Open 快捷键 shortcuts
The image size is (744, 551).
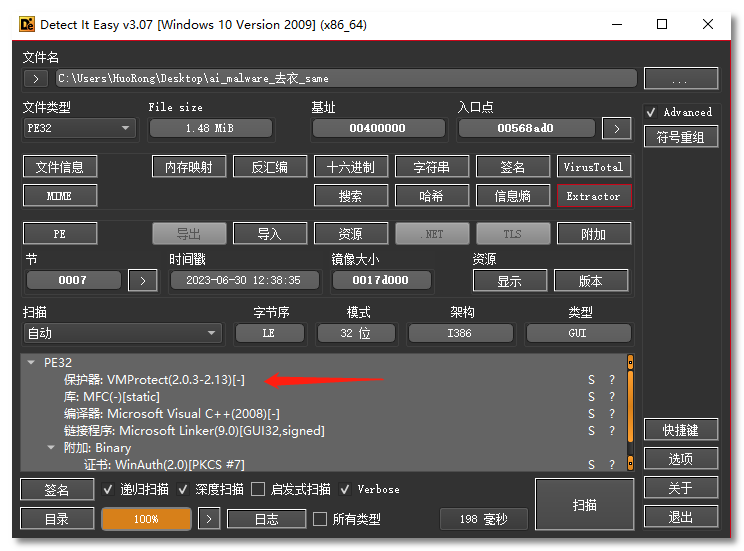coord(680,430)
